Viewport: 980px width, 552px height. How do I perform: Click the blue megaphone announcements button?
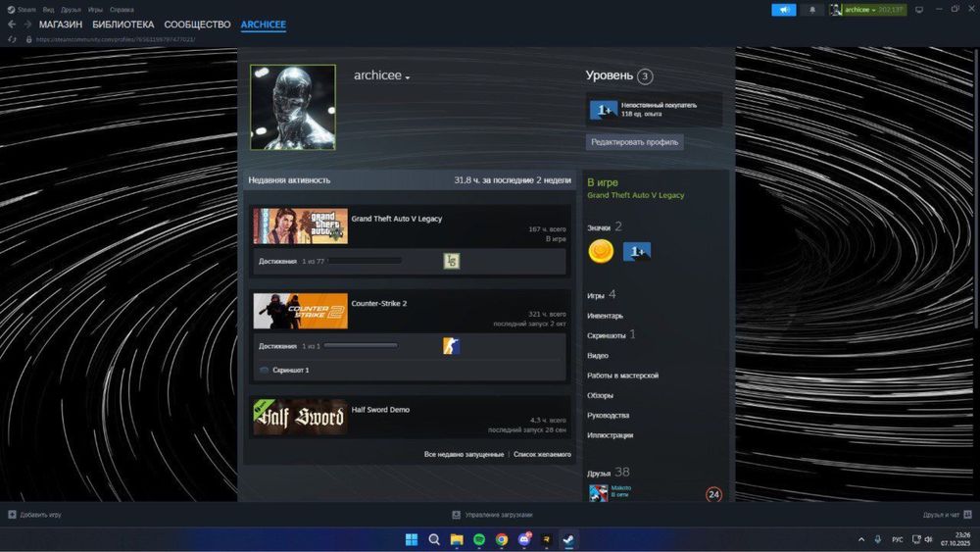784,10
